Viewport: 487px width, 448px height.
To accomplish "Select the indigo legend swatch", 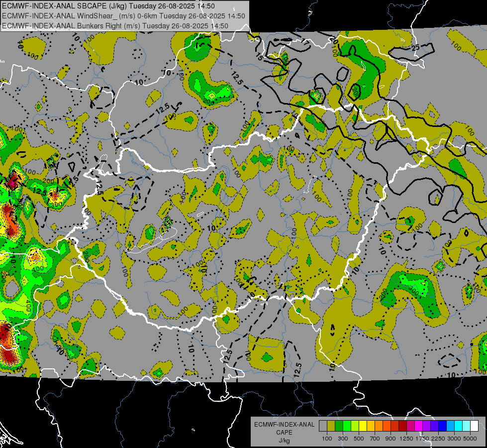I will [x=434, y=426].
